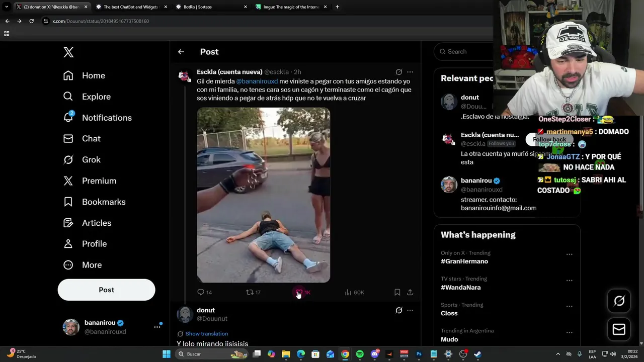
Task: Toggle the like heart on Esckla's post
Action: click(x=299, y=292)
